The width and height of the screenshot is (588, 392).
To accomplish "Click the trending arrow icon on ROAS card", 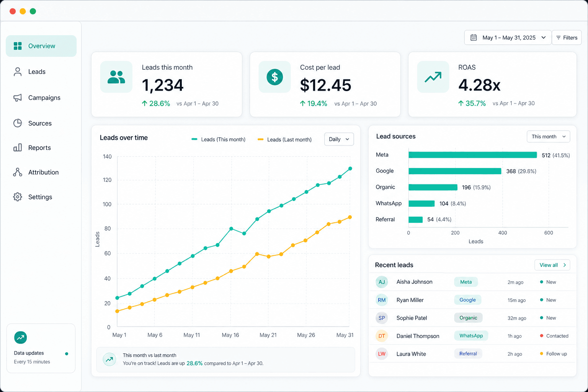I will 433,77.
